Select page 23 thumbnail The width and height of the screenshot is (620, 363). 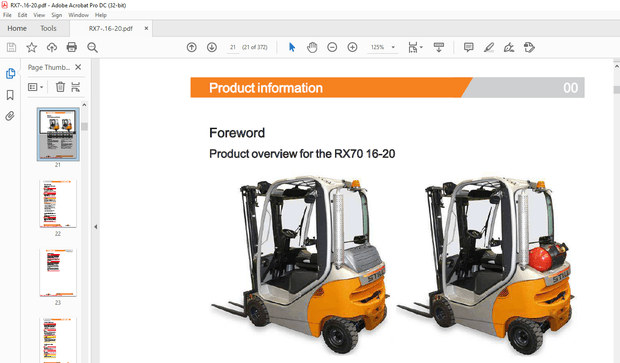coord(58,272)
